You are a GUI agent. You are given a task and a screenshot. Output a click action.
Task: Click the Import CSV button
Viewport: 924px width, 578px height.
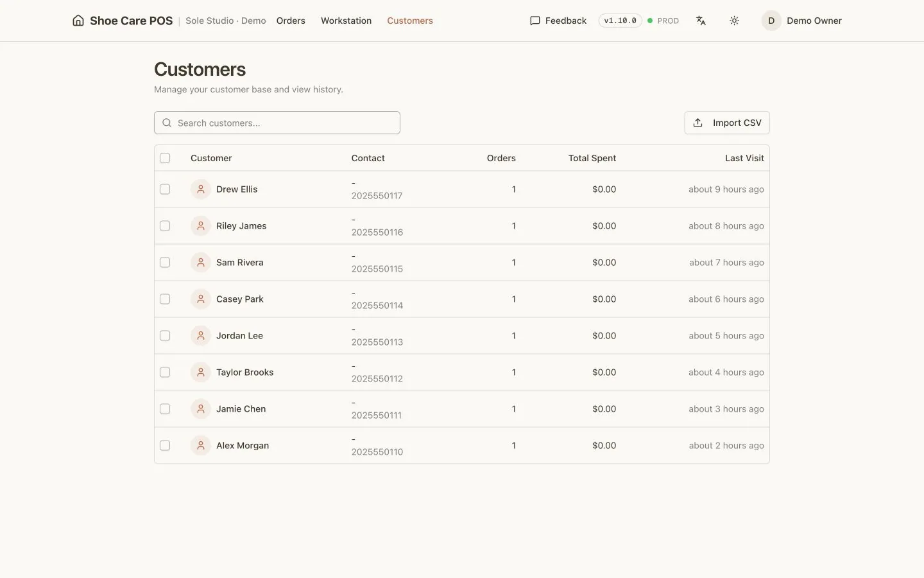point(727,123)
